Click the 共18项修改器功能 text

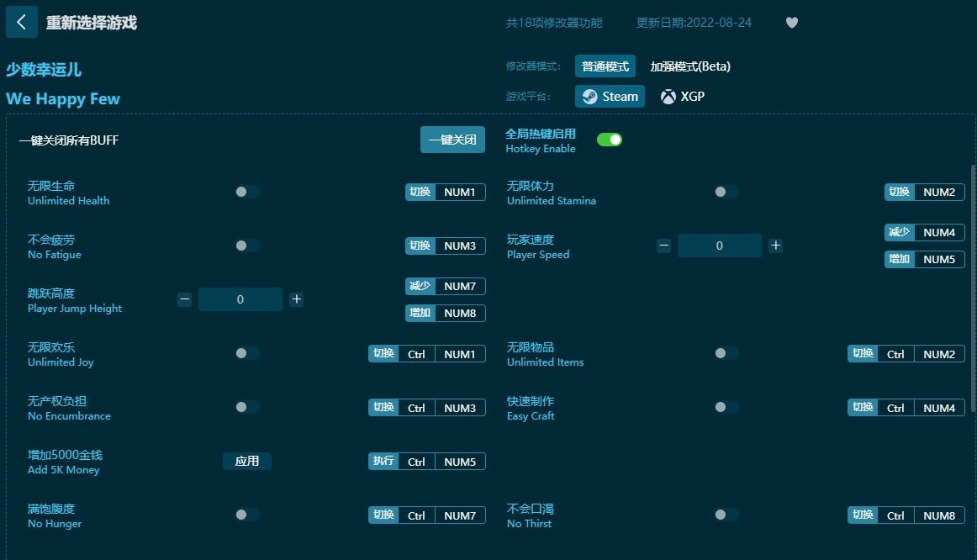(554, 23)
